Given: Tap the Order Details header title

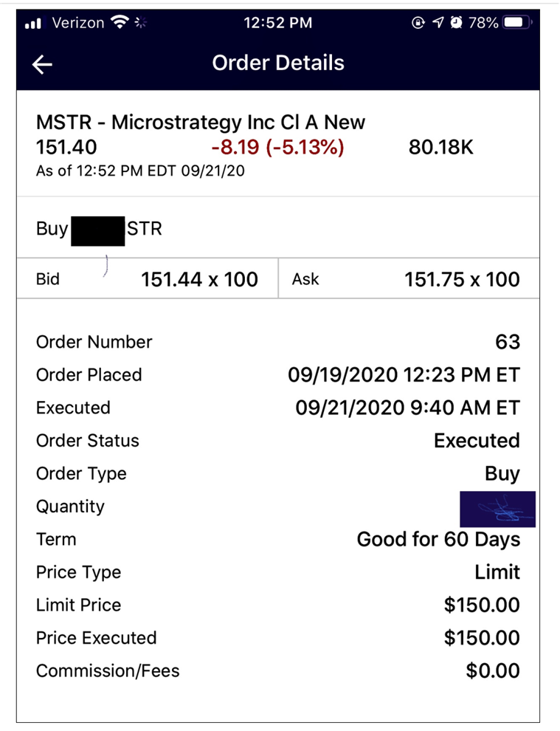Looking at the screenshot, I should (278, 63).
